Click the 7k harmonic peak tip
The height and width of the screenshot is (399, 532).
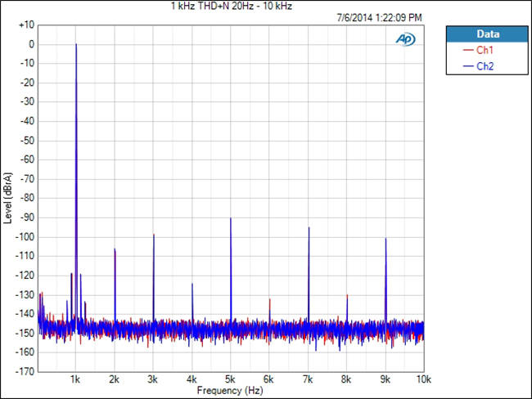click(x=309, y=228)
